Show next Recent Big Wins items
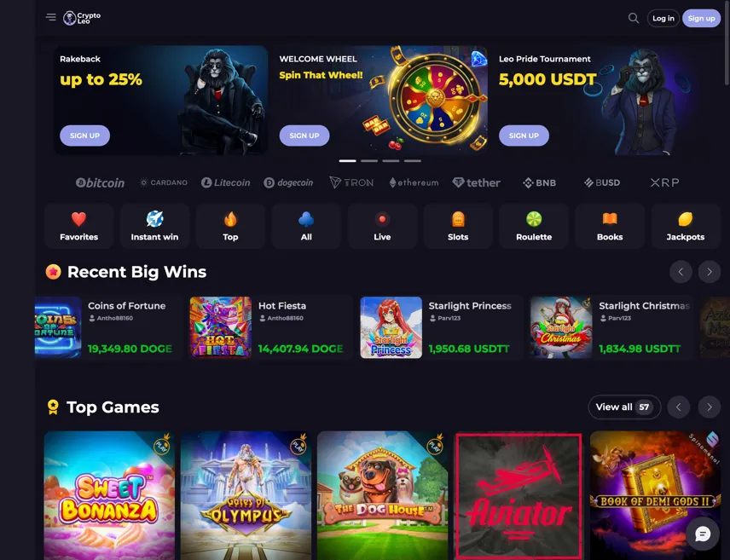 point(709,272)
